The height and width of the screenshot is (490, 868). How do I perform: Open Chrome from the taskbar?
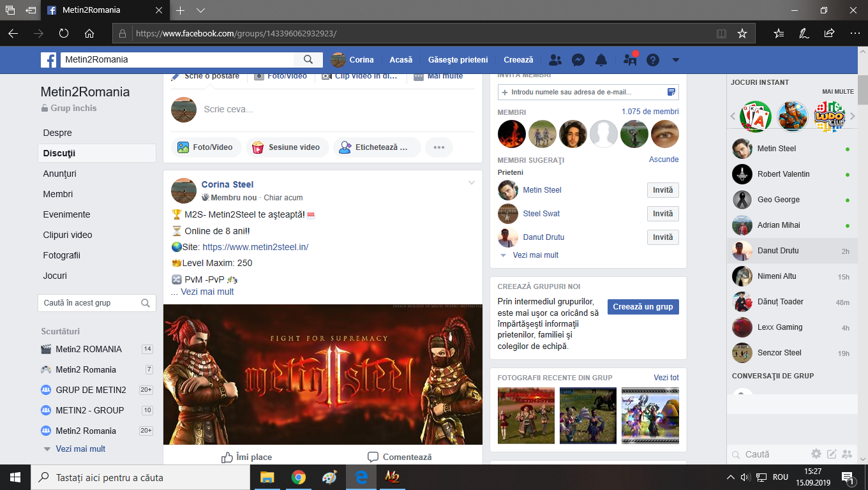tap(298, 477)
